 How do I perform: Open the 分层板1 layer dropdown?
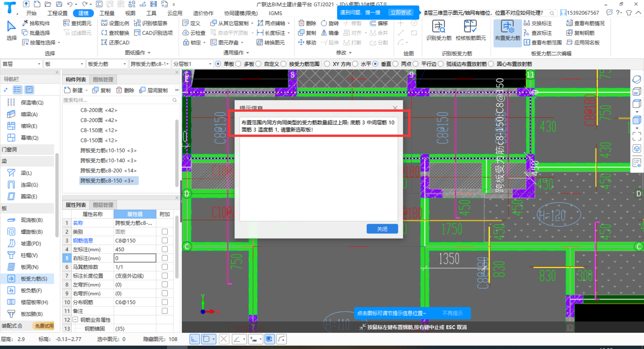[x=193, y=64]
